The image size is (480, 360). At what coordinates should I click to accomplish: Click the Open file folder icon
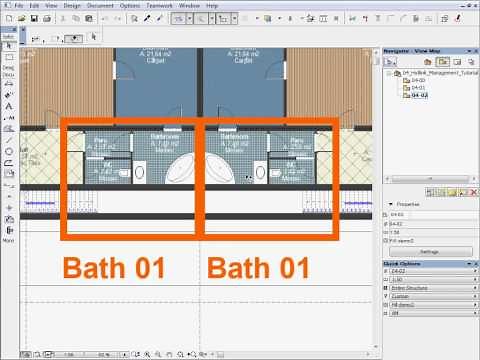point(22,19)
